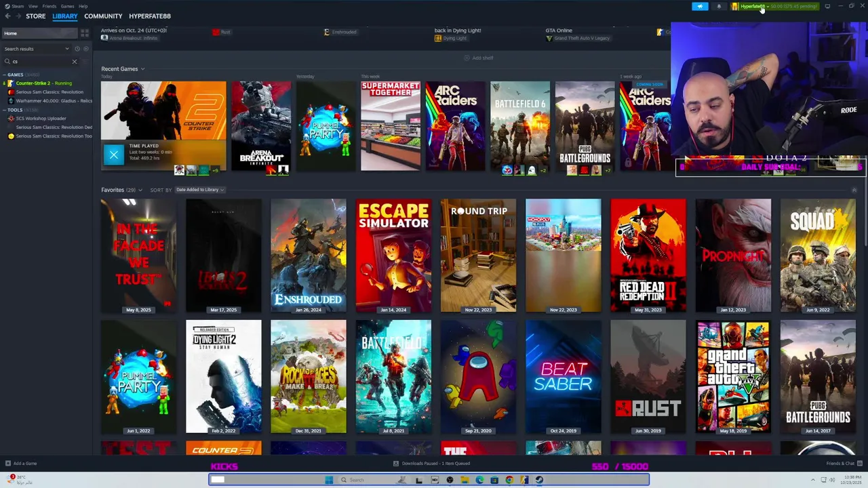
Task: Go to the STORE tab
Action: pos(35,16)
